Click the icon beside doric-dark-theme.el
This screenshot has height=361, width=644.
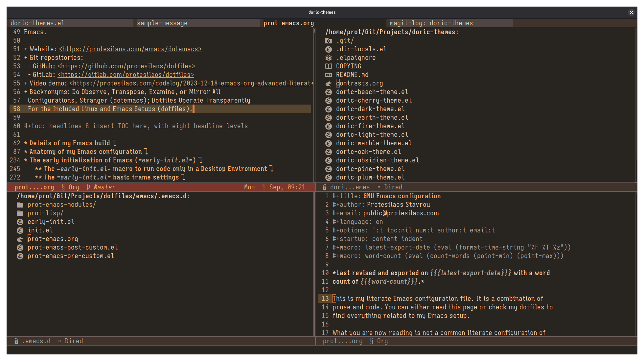[328, 109]
